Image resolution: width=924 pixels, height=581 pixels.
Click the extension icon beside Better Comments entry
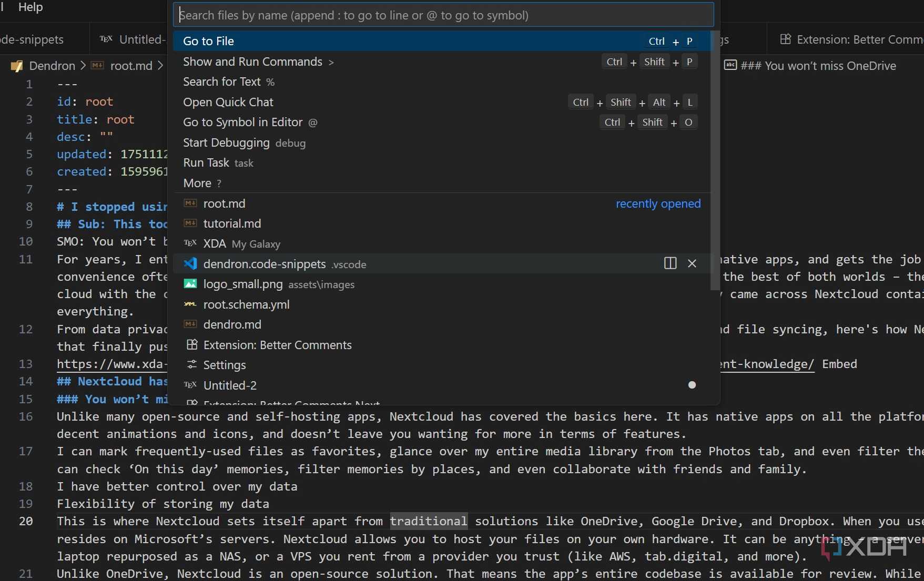pyautogui.click(x=192, y=344)
